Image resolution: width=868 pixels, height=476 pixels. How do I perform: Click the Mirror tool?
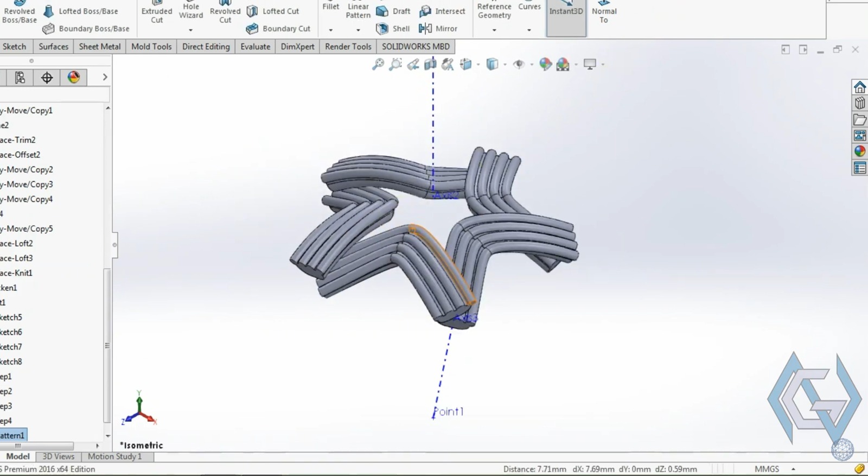[439, 28]
